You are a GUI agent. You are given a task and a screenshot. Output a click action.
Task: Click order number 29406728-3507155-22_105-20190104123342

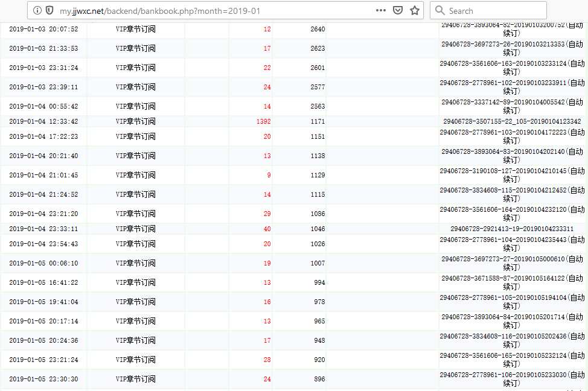(x=512, y=121)
